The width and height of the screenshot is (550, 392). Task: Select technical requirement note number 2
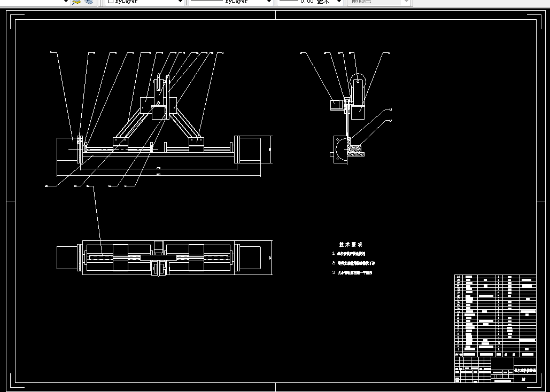pyautogui.click(x=354, y=263)
